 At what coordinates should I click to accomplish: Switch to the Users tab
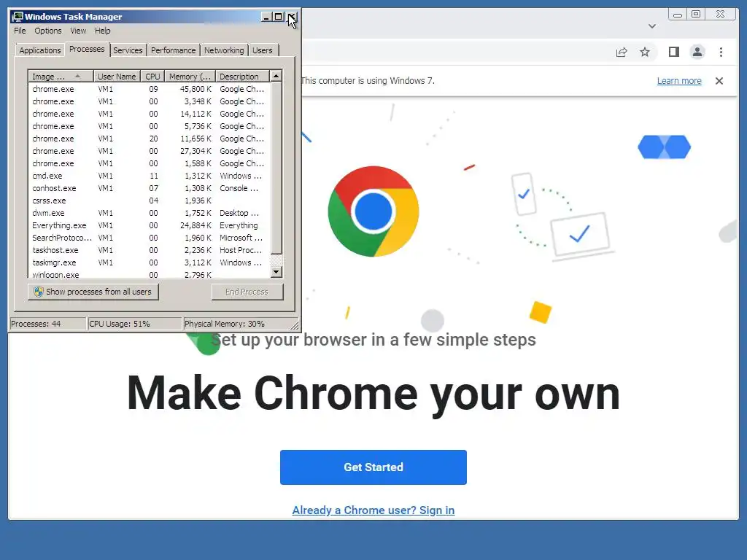click(263, 50)
